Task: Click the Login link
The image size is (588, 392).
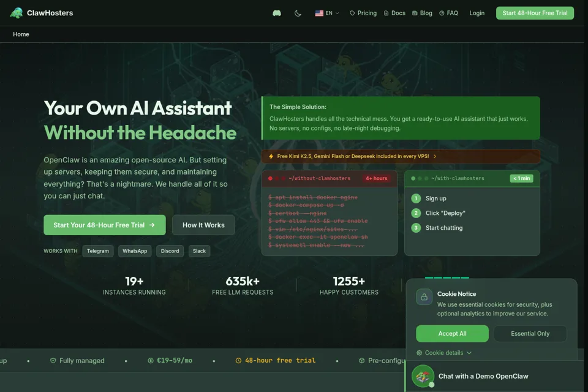Action: pos(477,13)
